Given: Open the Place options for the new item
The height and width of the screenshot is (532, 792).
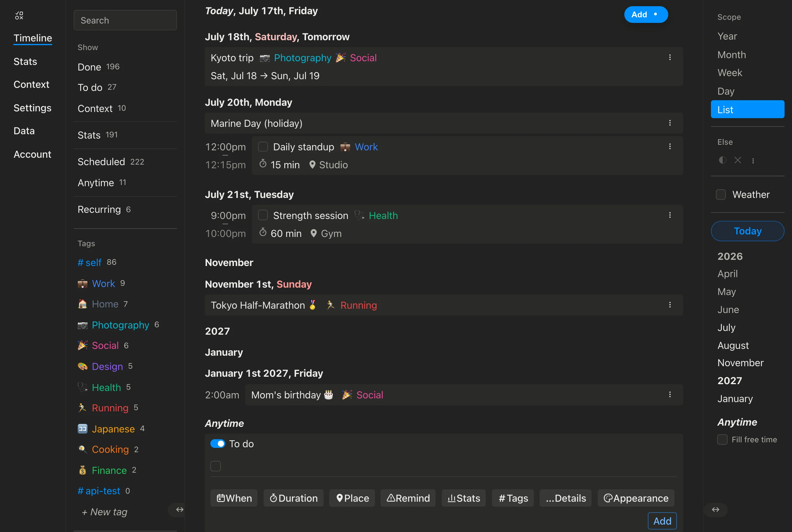Looking at the screenshot, I should click(x=352, y=498).
